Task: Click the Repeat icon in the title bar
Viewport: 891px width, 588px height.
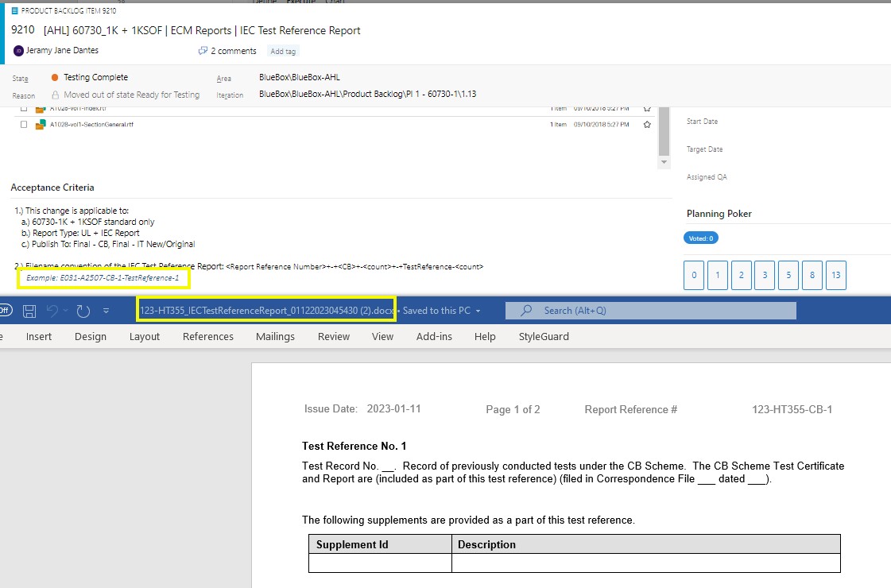Action: tap(83, 311)
